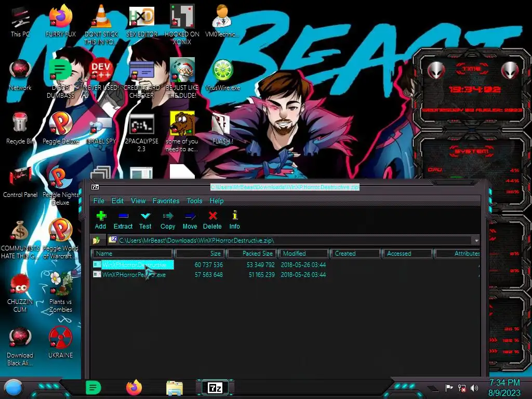Open the View menu
The width and height of the screenshot is (532, 399).
pos(138,201)
